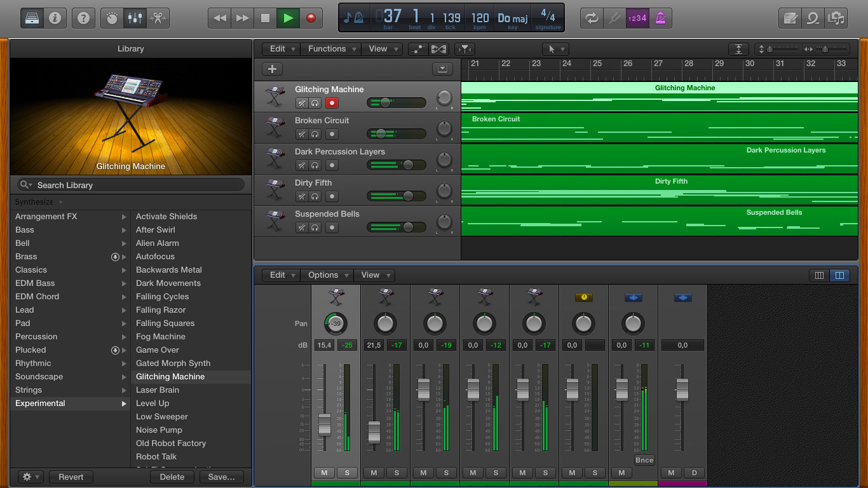Open tracks area Edit menu
Viewport: 868px width, 488px height.
click(x=282, y=49)
